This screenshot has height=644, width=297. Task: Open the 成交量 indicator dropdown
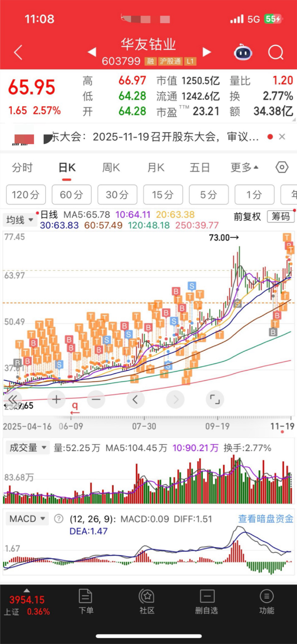click(x=27, y=448)
